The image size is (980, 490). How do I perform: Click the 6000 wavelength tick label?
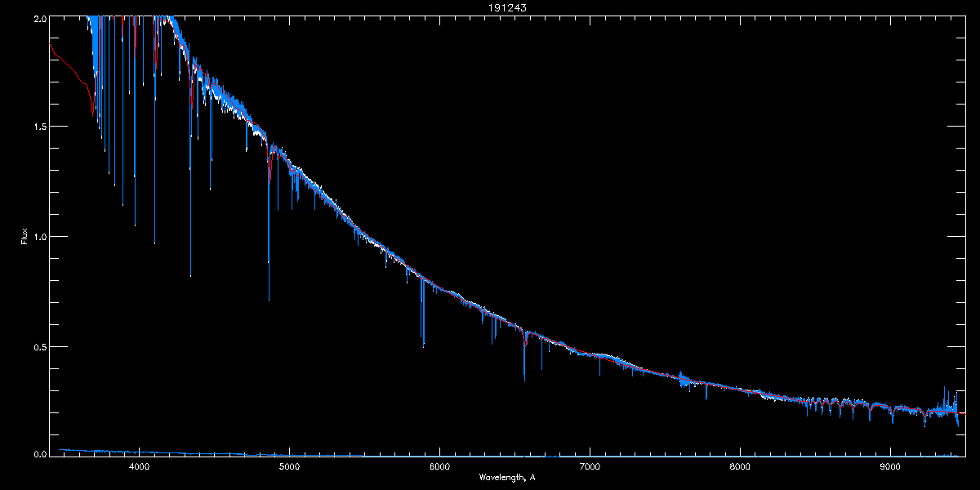[x=439, y=465]
